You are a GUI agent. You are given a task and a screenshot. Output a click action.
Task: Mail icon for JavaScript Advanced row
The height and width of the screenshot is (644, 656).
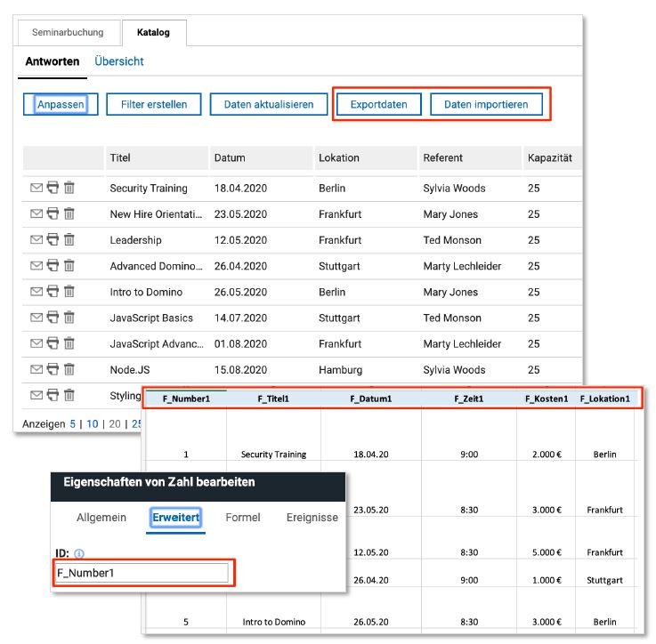[x=36, y=343]
